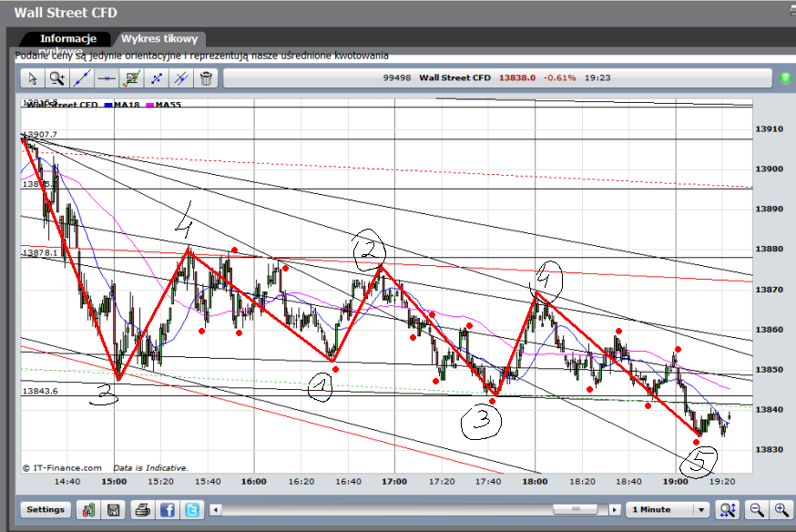Zoom in the chart with plus magnifier
The image size is (796, 532).
[781, 510]
